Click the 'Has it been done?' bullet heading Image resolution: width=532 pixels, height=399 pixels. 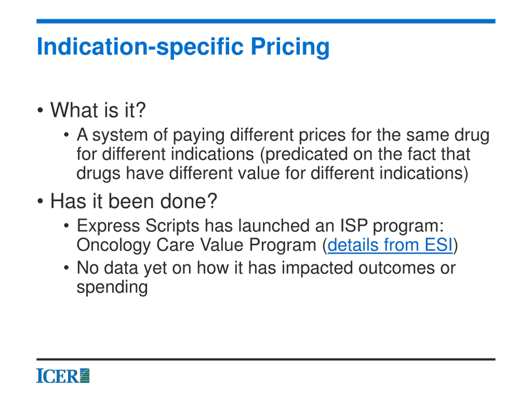(x=134, y=201)
